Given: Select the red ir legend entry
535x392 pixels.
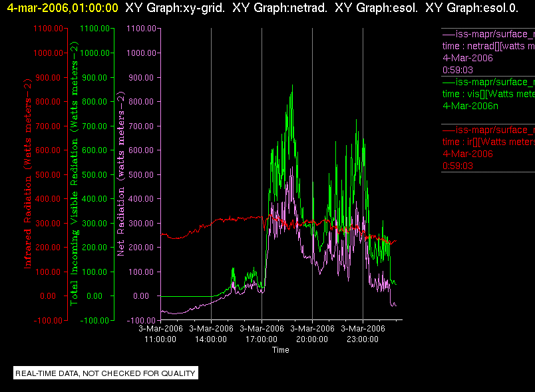Looking at the screenshot, I should pyautogui.click(x=488, y=148).
